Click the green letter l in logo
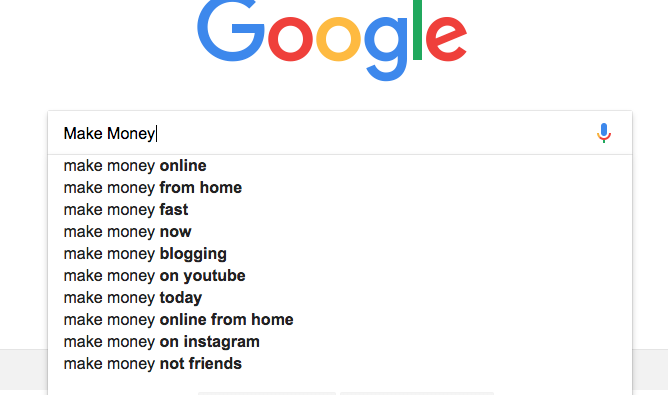The width and height of the screenshot is (668, 395). (x=418, y=30)
